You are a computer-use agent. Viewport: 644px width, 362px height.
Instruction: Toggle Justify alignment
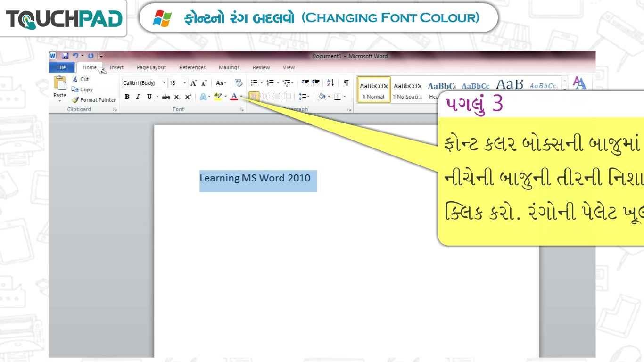click(x=287, y=97)
